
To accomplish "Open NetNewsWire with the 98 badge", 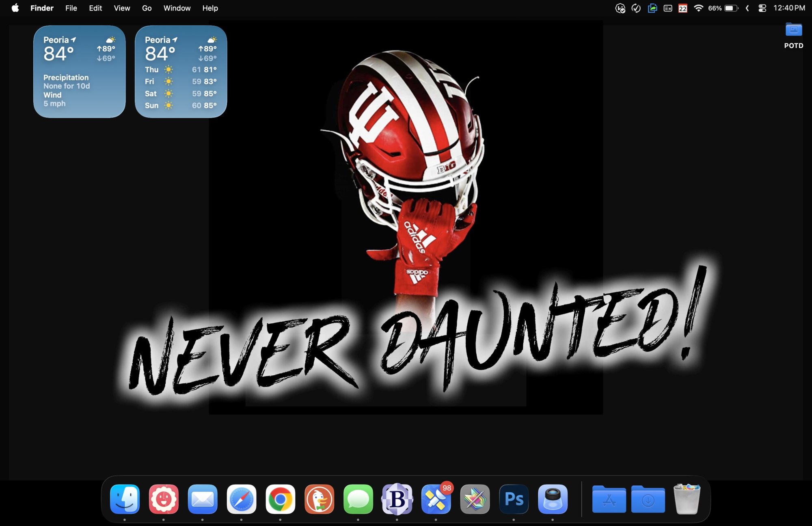I will click(x=436, y=499).
